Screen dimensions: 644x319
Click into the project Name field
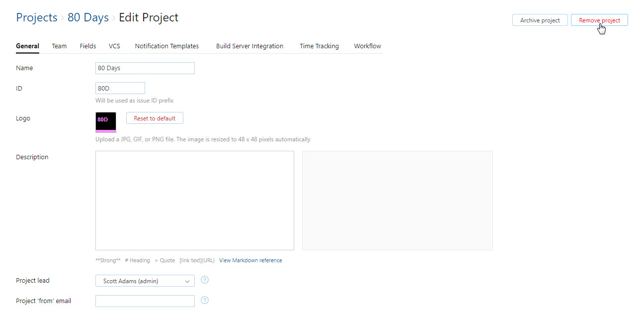(x=145, y=68)
